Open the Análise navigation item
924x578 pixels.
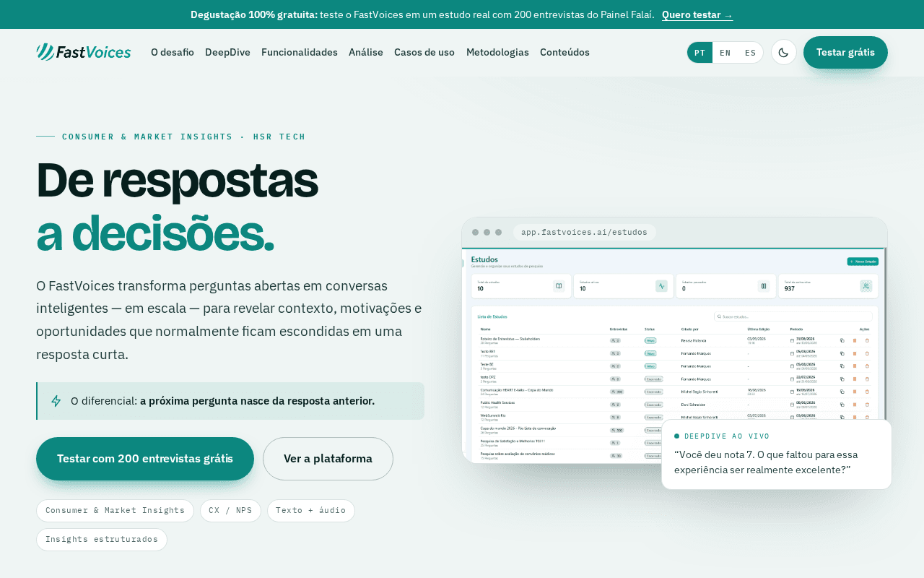coord(366,52)
